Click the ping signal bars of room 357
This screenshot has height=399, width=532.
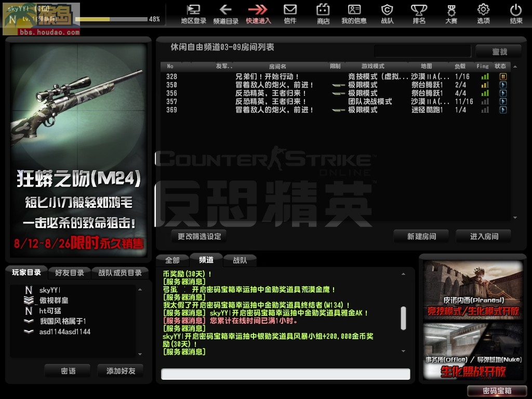485,101
